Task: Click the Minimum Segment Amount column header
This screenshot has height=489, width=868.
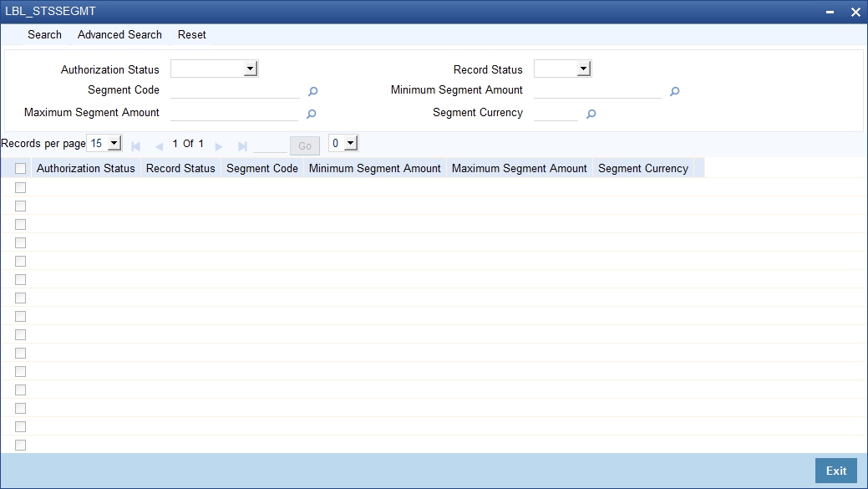Action: (375, 168)
